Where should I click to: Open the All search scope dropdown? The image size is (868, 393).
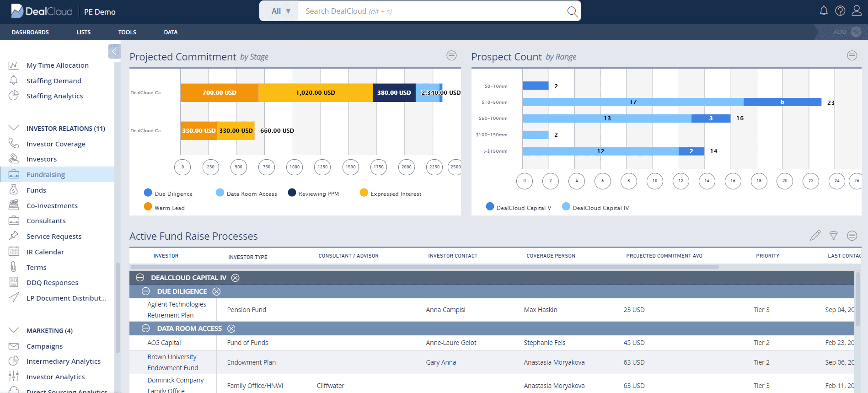pyautogui.click(x=279, y=11)
